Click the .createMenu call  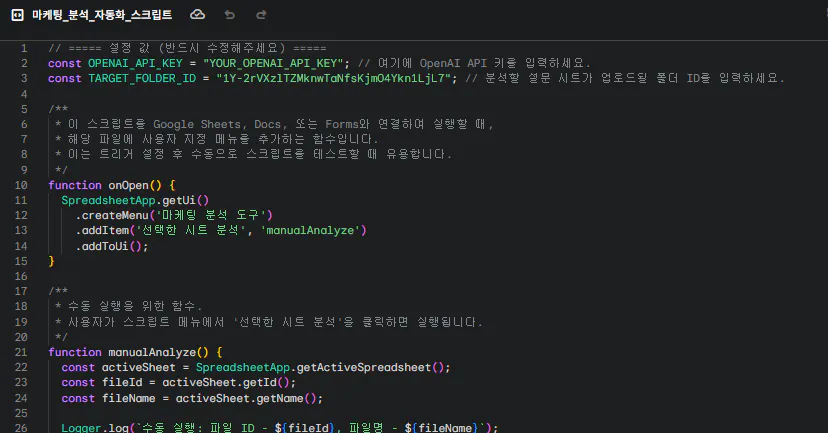pos(112,215)
